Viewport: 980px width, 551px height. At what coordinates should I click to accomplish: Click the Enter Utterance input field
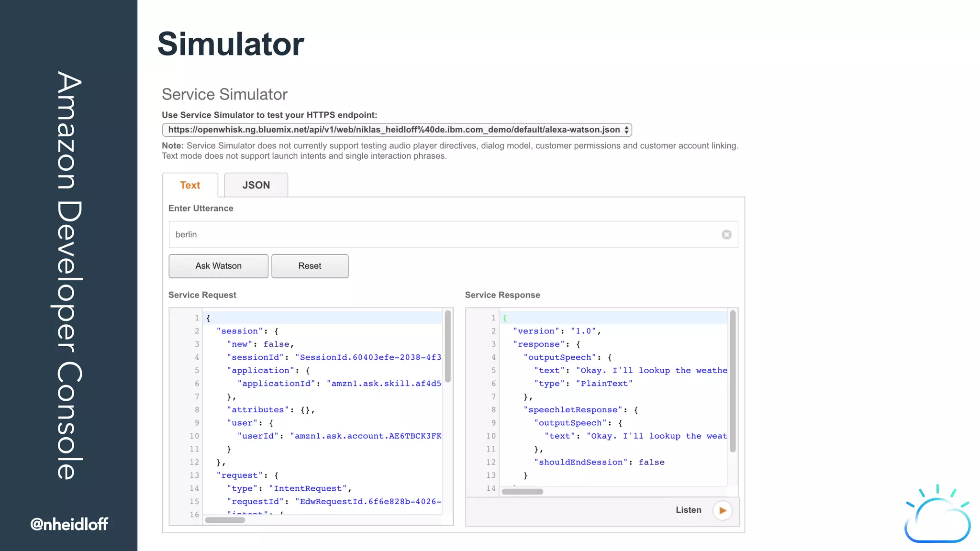pyautogui.click(x=445, y=234)
